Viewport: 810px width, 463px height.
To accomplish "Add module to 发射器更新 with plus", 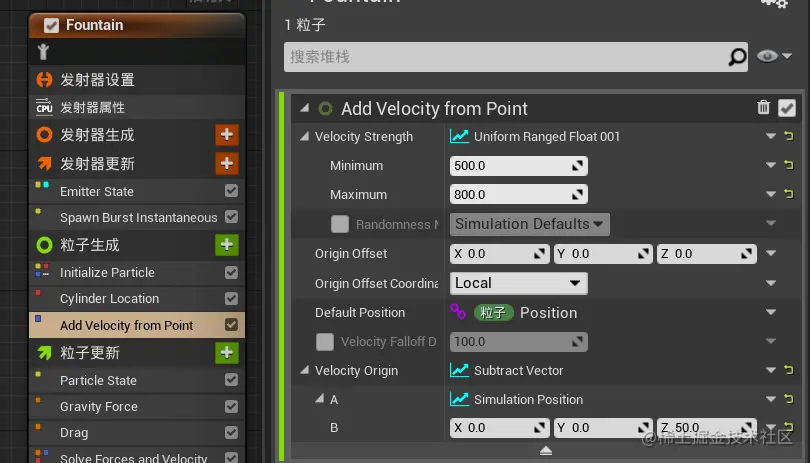I will pos(227,163).
